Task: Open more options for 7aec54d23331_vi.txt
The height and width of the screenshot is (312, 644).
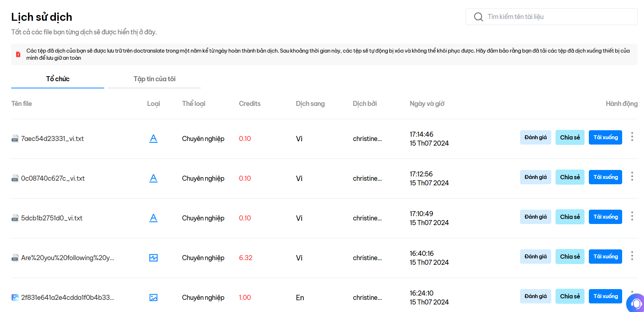Action: (x=632, y=137)
